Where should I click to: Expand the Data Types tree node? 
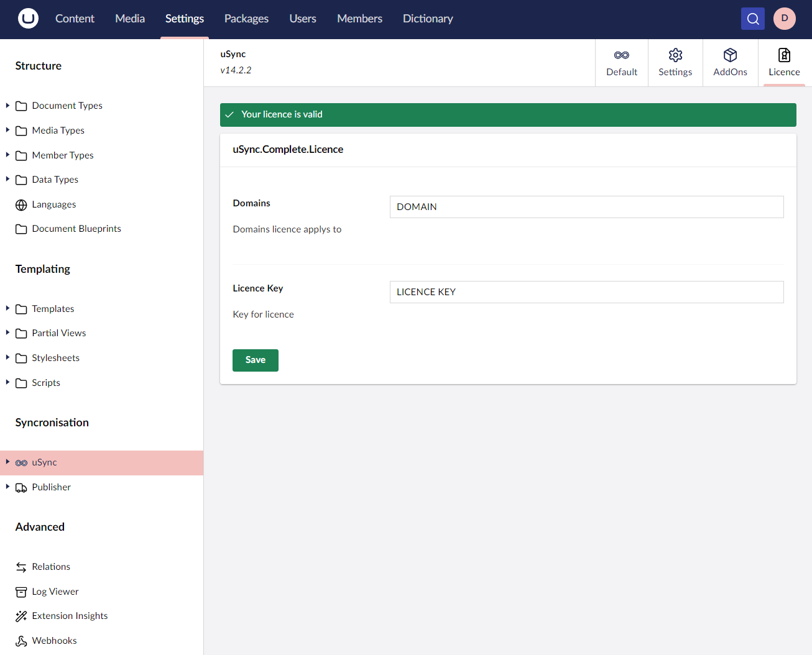tap(7, 179)
